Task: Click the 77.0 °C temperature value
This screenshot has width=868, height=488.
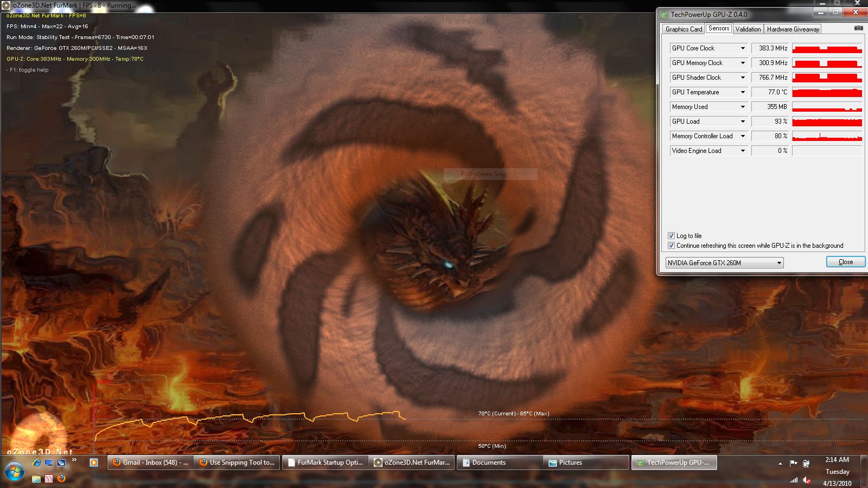Action: click(x=770, y=92)
